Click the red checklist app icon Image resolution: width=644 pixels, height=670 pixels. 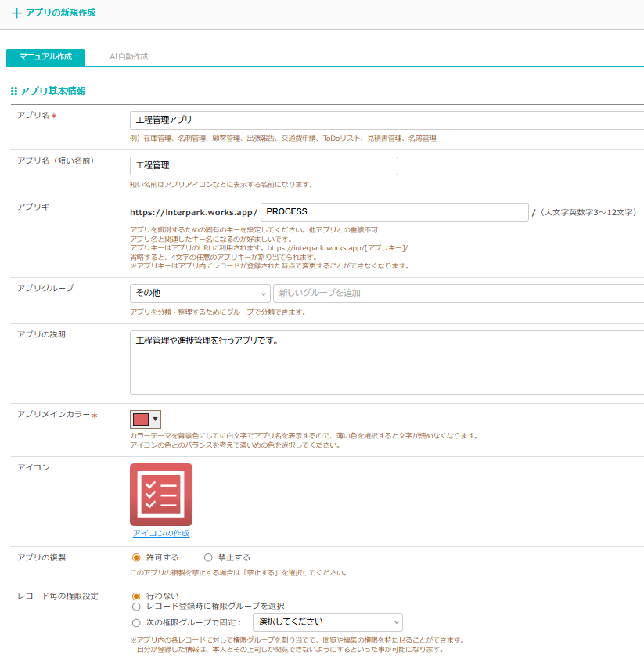pos(161,495)
